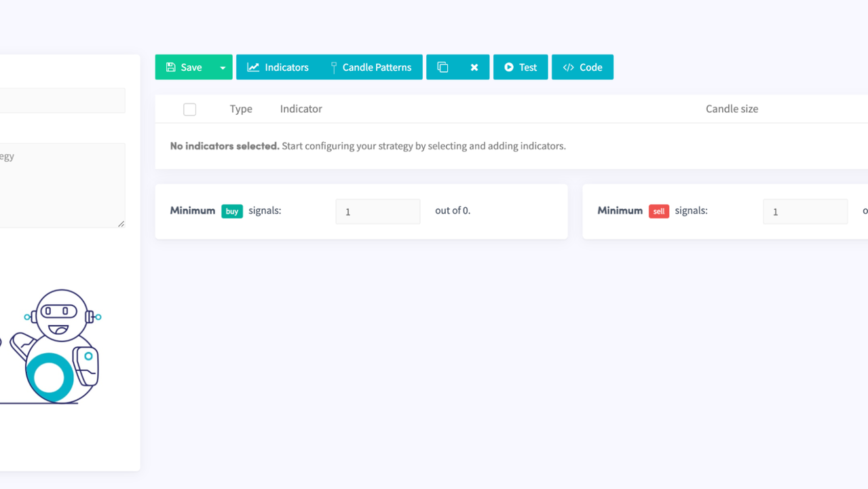Open the Candle Patterns picker
This screenshot has height=489, width=868.
[371, 67]
